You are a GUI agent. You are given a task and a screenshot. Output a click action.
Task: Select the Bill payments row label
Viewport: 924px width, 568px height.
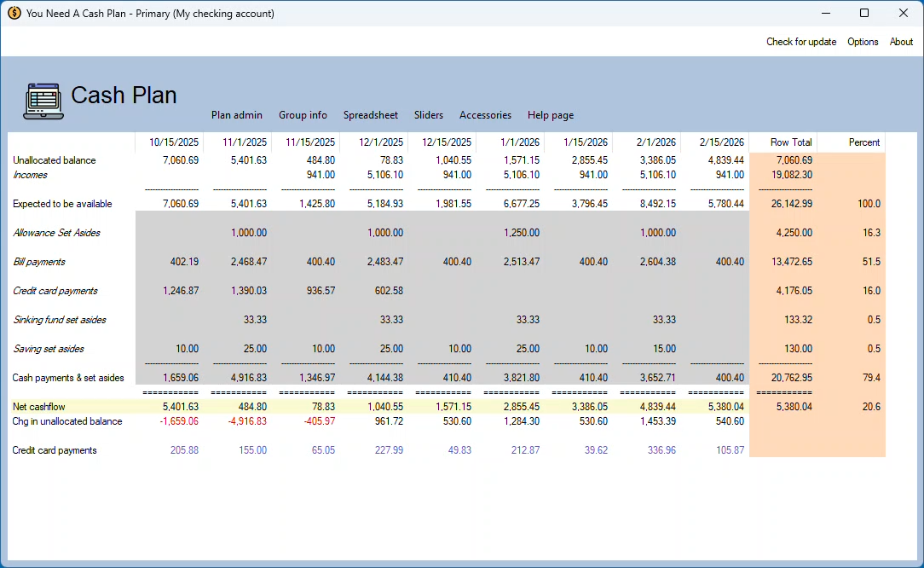click(39, 262)
